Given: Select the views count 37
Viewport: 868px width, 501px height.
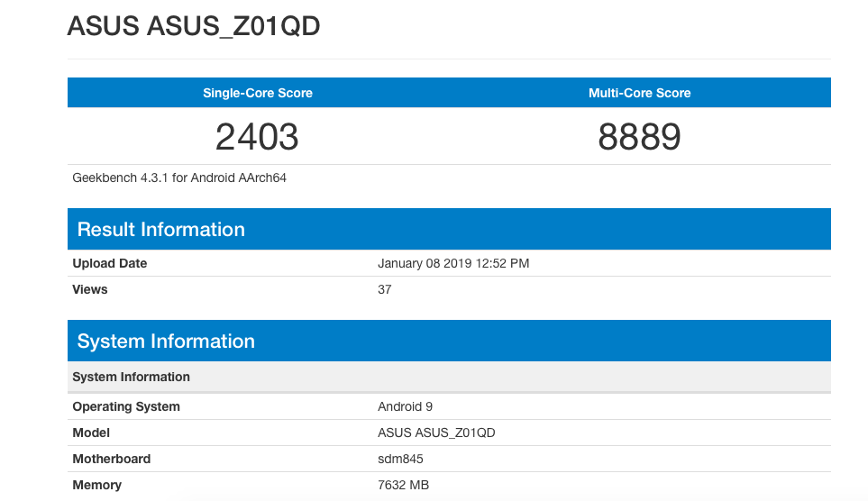Looking at the screenshot, I should click(x=385, y=289).
